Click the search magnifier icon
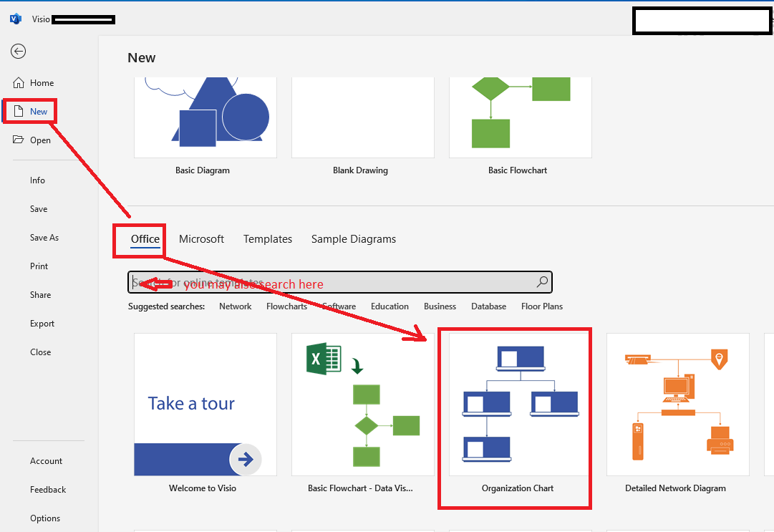This screenshot has width=774, height=532. (542, 282)
